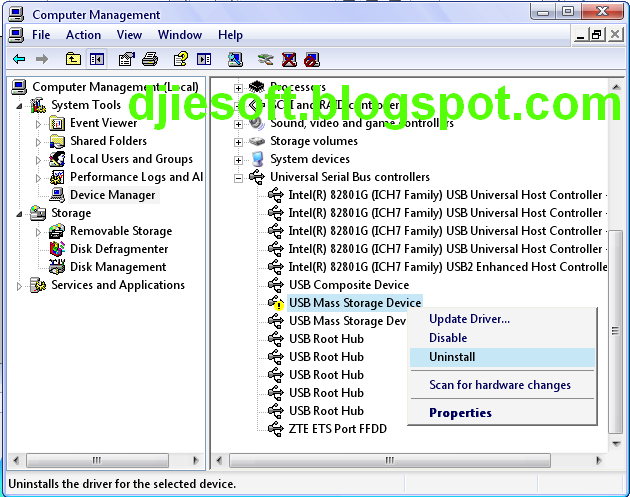Click the Local Users and Groups icon
The width and height of the screenshot is (630, 497).
tap(57, 159)
